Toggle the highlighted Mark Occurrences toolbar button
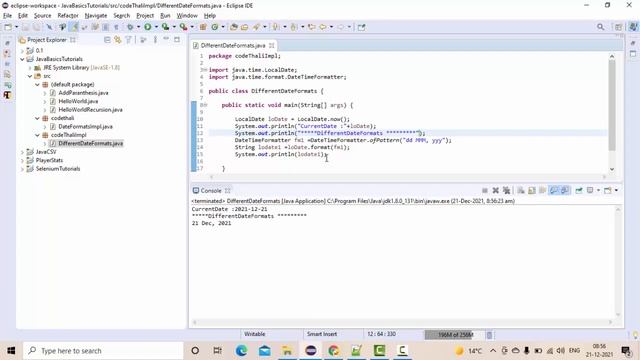Image resolution: width=640 pixels, height=360 pixels. tap(74, 27)
